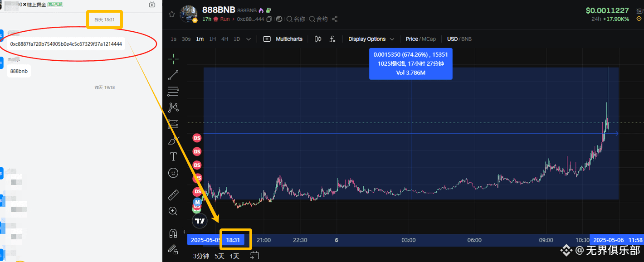Select the horizontal lines Fibonacci tool
This screenshot has height=262, width=644.
[173, 92]
